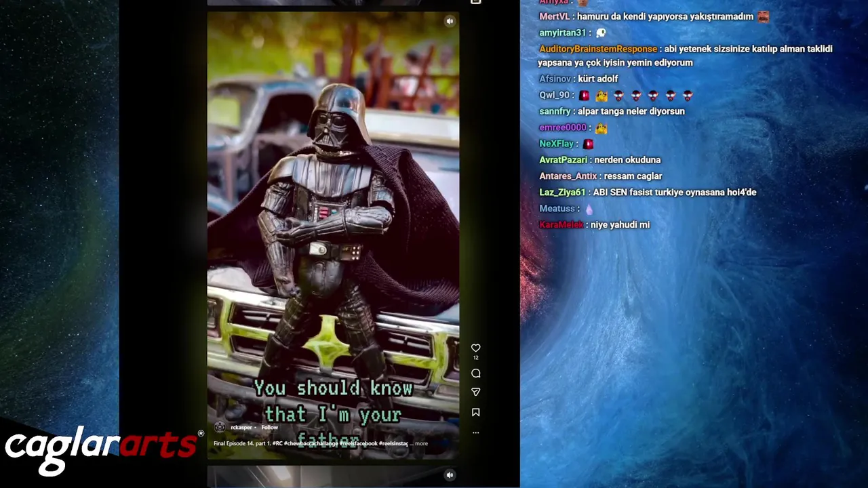This screenshot has width=868, height=488.
Task: Click message 'alpar tanga neler diyorsun'
Action: point(631,111)
